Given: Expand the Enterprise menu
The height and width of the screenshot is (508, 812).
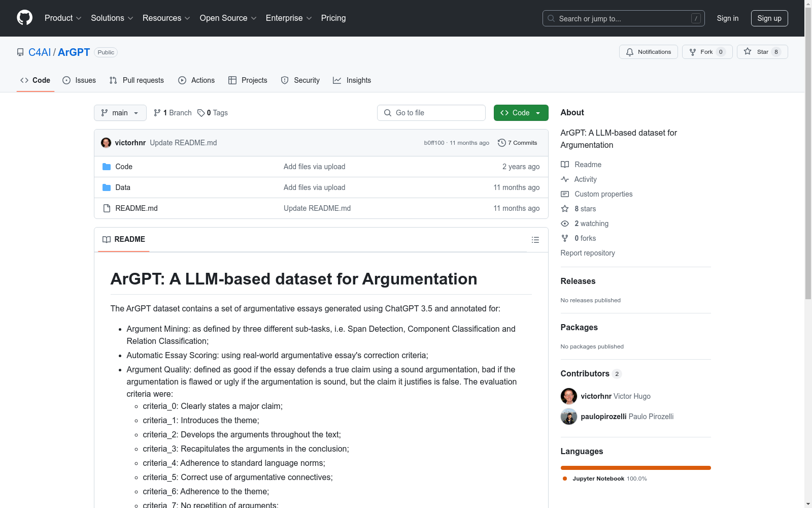Looking at the screenshot, I should click(x=289, y=18).
